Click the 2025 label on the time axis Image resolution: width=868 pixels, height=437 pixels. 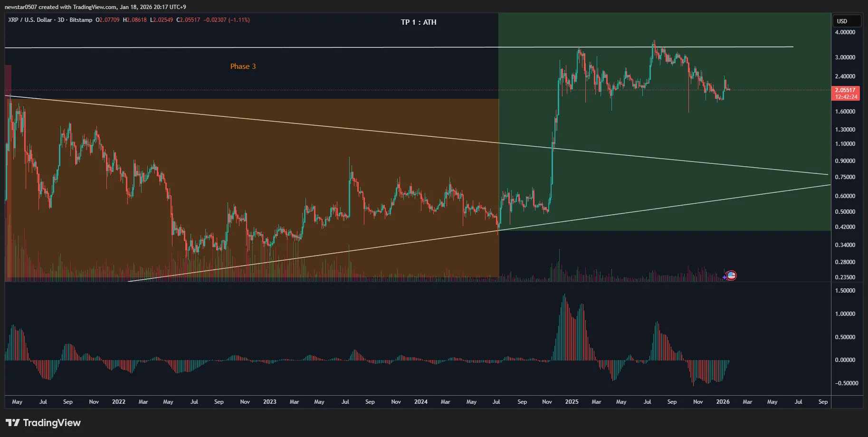point(572,401)
